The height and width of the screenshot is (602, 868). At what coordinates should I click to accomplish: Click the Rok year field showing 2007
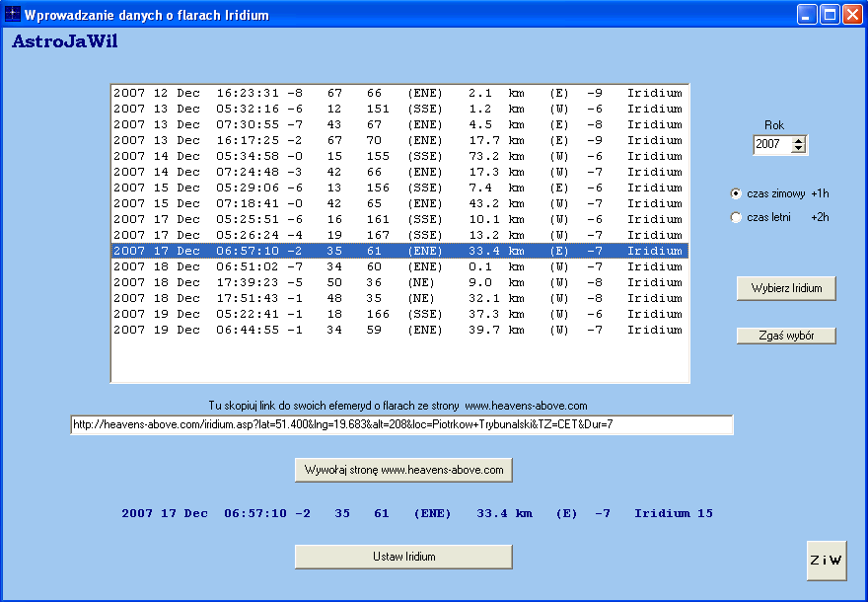(x=772, y=144)
